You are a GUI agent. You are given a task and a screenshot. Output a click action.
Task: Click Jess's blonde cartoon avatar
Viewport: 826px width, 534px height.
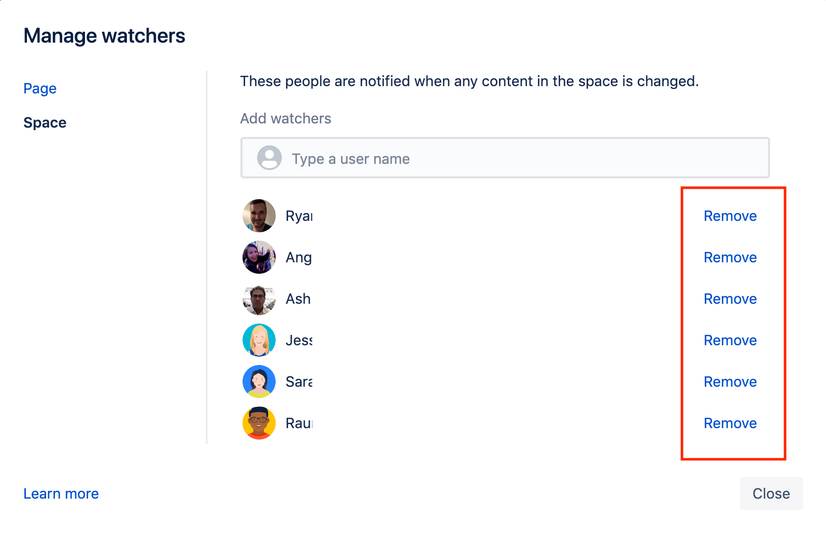[259, 340]
